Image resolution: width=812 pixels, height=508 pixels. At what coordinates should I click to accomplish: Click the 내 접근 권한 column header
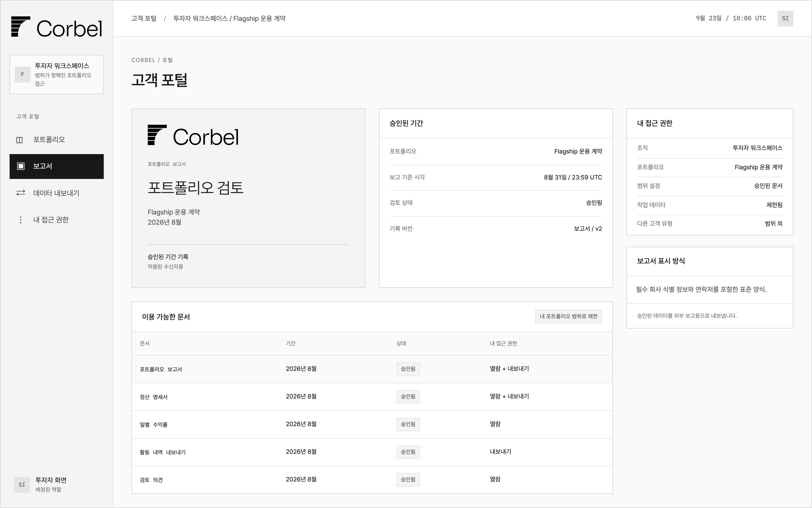tap(503, 343)
